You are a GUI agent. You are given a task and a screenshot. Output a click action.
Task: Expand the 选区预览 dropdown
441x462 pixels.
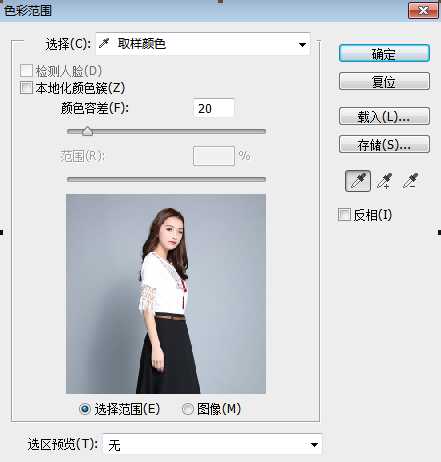pos(212,444)
